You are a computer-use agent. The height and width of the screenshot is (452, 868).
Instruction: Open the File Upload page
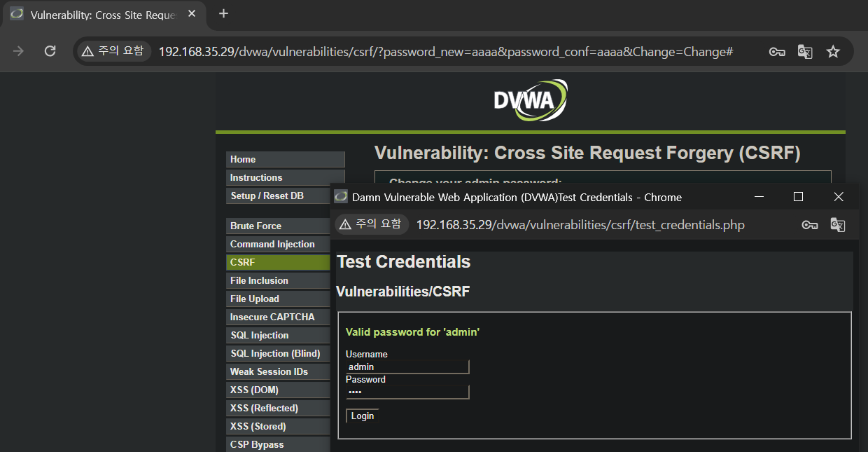278,299
